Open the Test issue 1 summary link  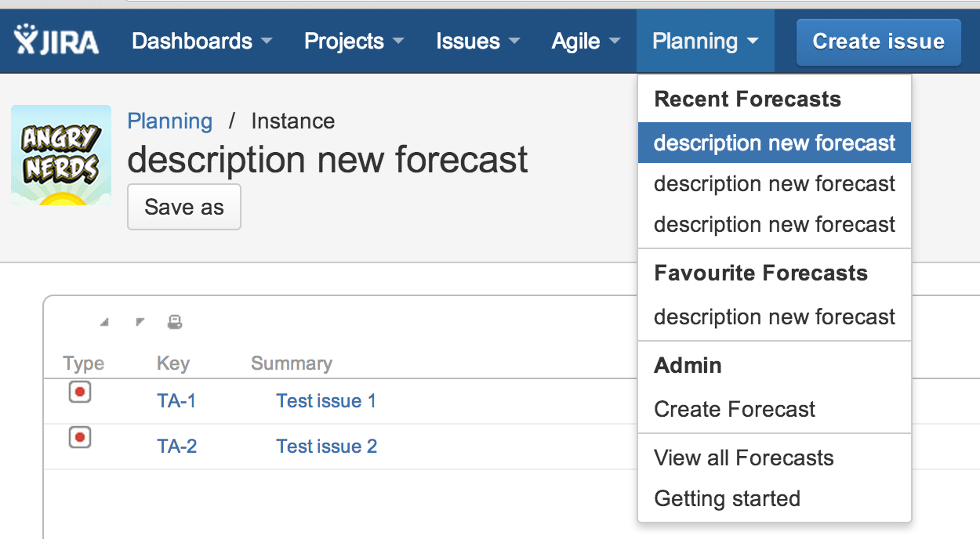pyautogui.click(x=326, y=401)
